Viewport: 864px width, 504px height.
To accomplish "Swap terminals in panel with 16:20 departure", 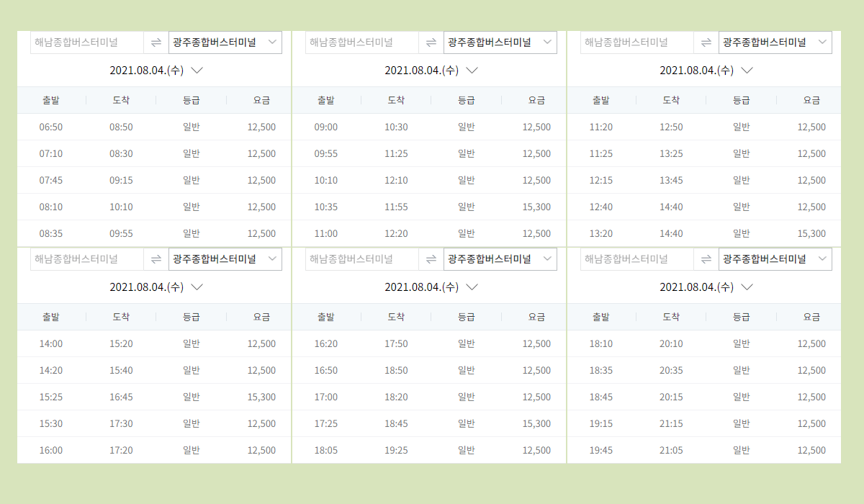I will tap(431, 258).
